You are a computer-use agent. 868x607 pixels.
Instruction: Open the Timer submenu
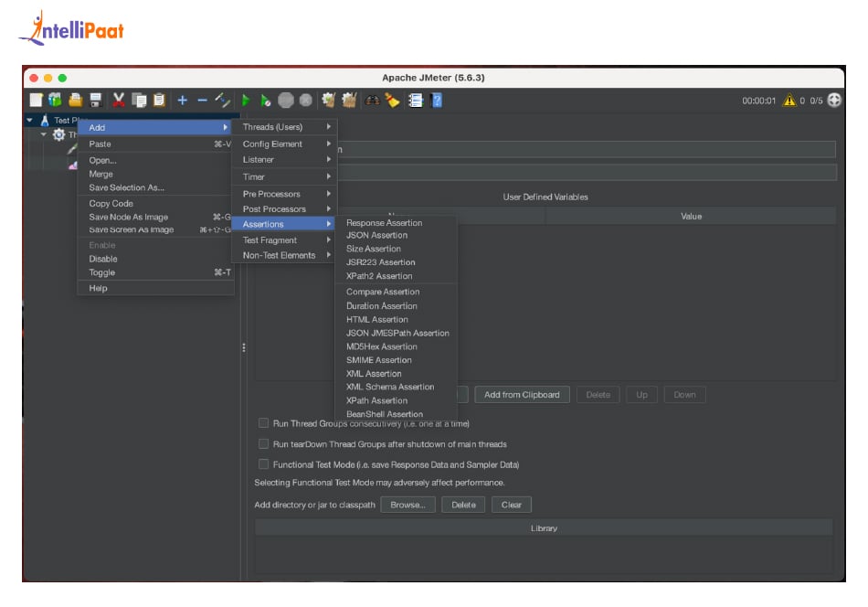tap(284, 176)
